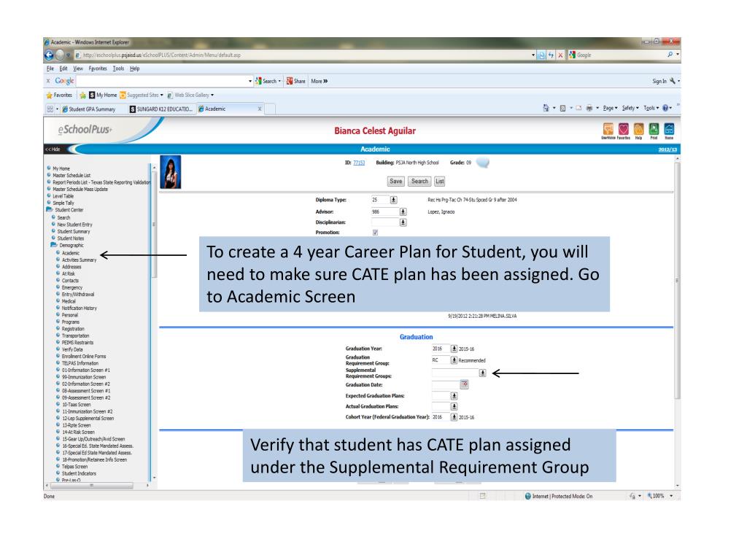Viewport: 747px width, 560px height.
Task: Click the IE Help question mark icon
Action: [x=665, y=108]
